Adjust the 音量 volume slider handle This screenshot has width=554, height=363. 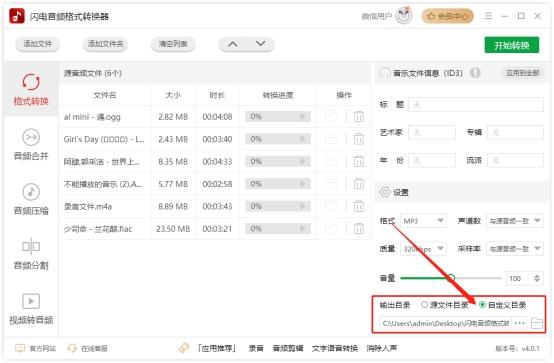pos(450,278)
